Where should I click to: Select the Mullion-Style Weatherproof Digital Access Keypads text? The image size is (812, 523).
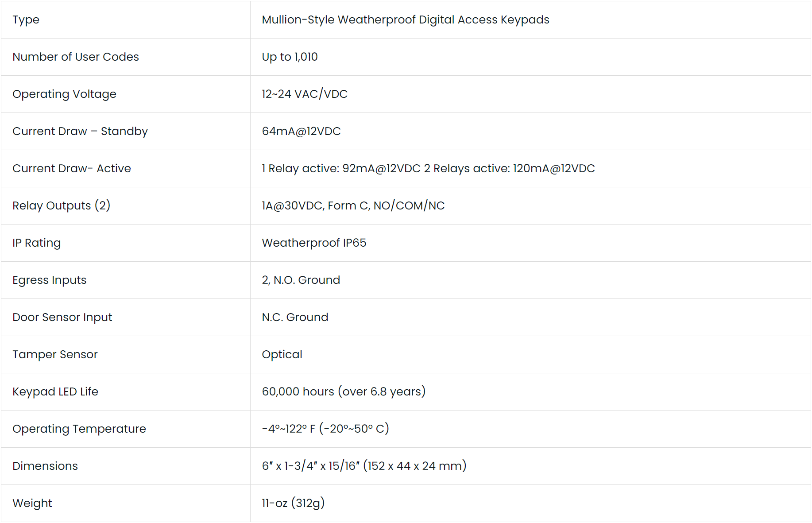(x=405, y=20)
